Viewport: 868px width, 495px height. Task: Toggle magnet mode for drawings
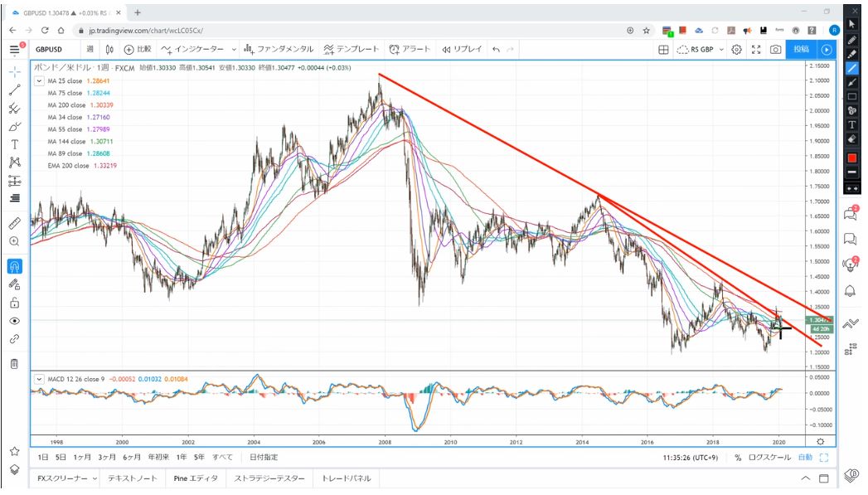15,266
